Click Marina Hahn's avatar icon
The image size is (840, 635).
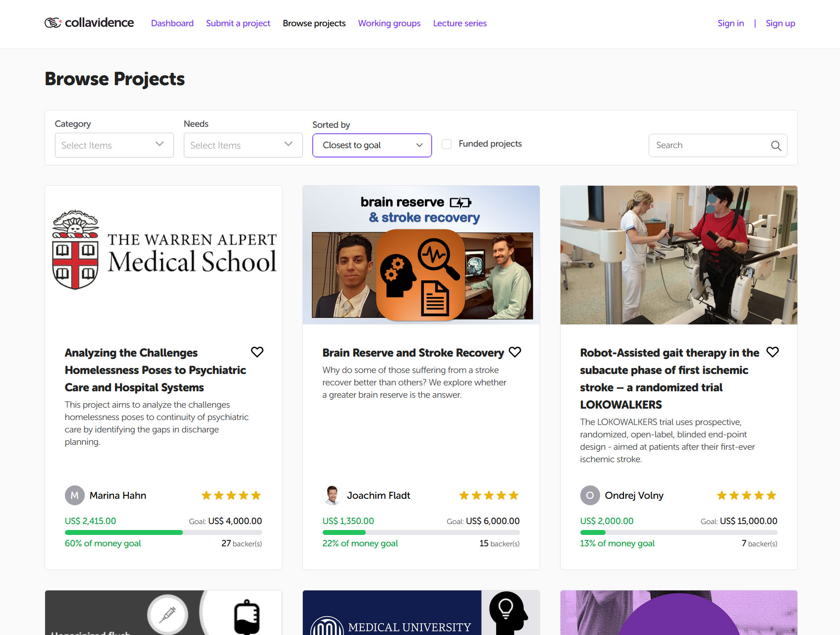(x=74, y=495)
